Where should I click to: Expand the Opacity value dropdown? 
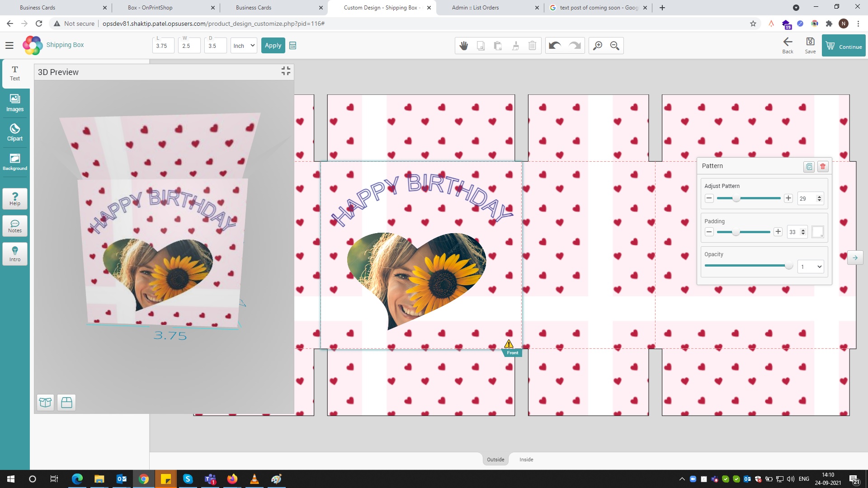[810, 267]
